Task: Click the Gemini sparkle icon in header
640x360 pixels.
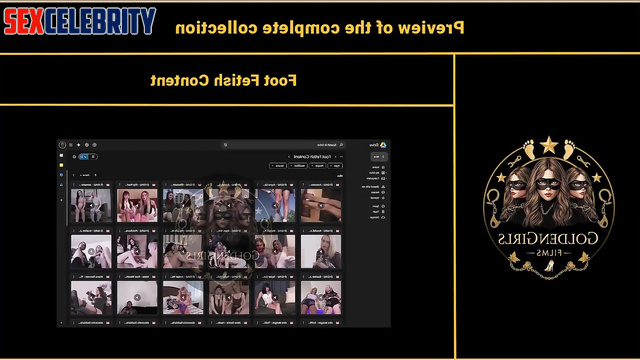Action: click(78, 145)
